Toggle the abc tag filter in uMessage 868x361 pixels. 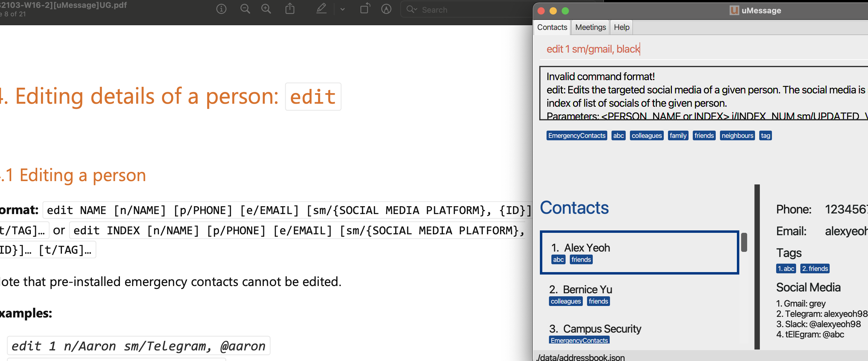(x=619, y=136)
